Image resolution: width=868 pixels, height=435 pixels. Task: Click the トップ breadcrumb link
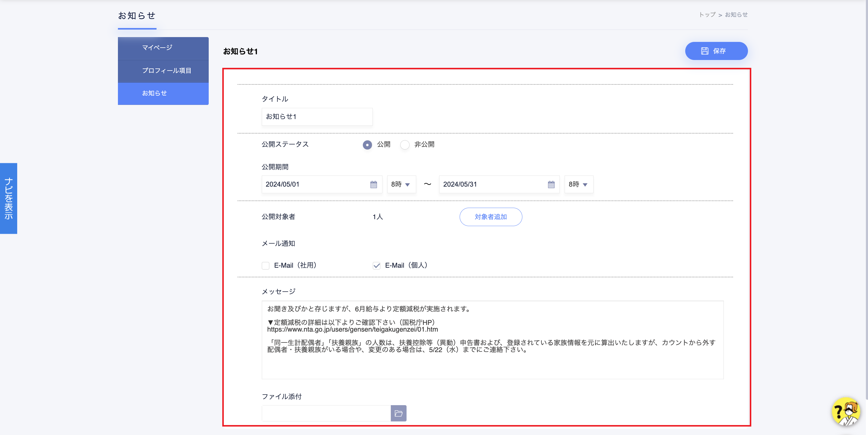click(707, 15)
